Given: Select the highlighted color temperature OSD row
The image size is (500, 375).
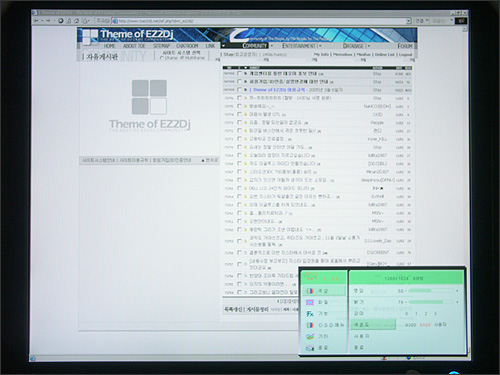Looking at the screenshot, I should [x=373, y=324].
